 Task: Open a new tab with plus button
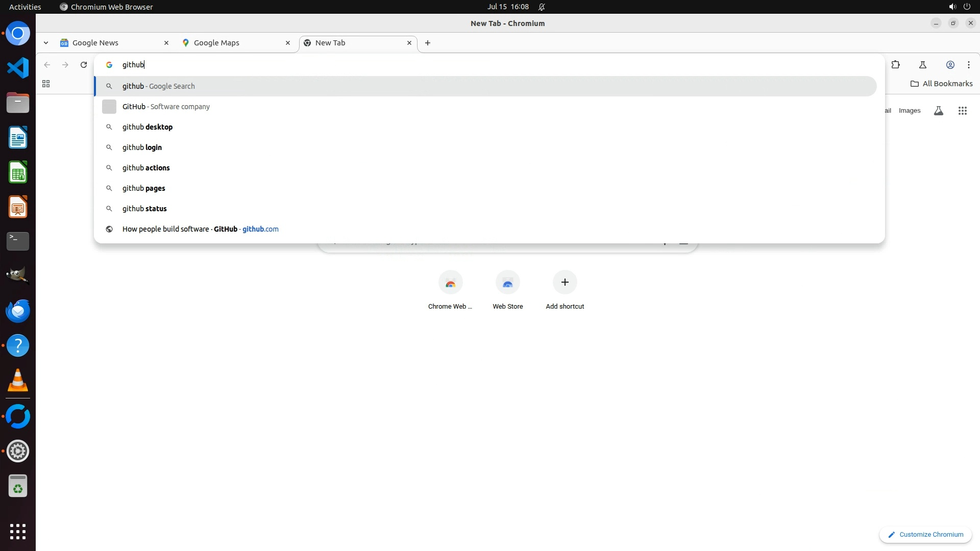428,43
